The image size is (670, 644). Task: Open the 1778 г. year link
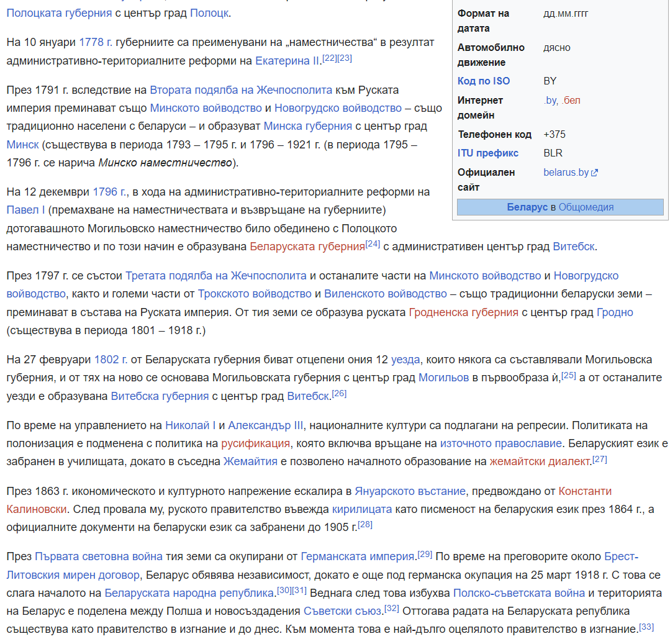coord(96,42)
